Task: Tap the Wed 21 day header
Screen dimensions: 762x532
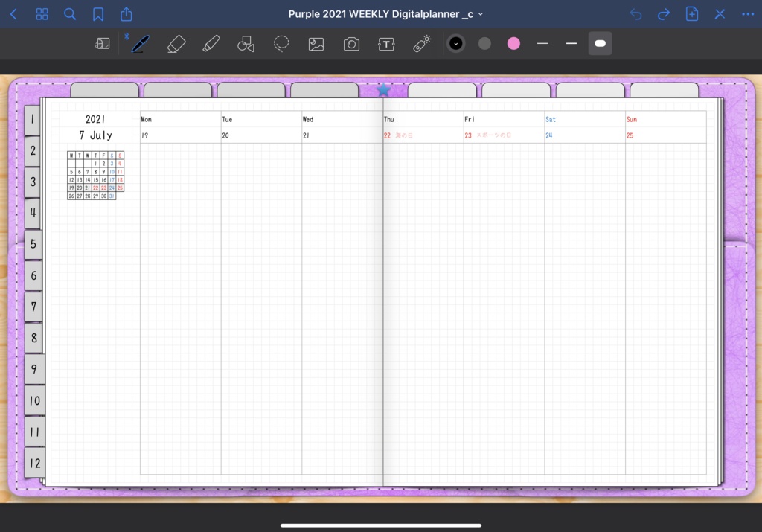Action: 342,127
